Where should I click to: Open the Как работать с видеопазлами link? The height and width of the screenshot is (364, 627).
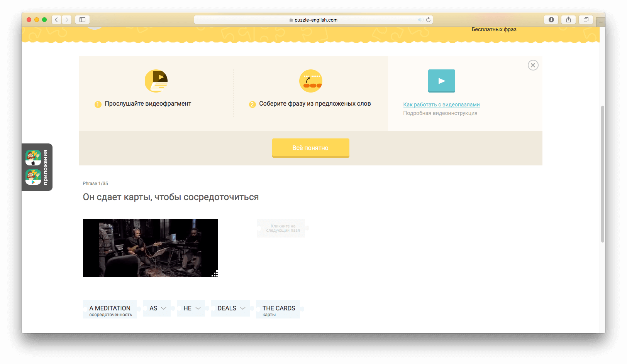(x=441, y=104)
